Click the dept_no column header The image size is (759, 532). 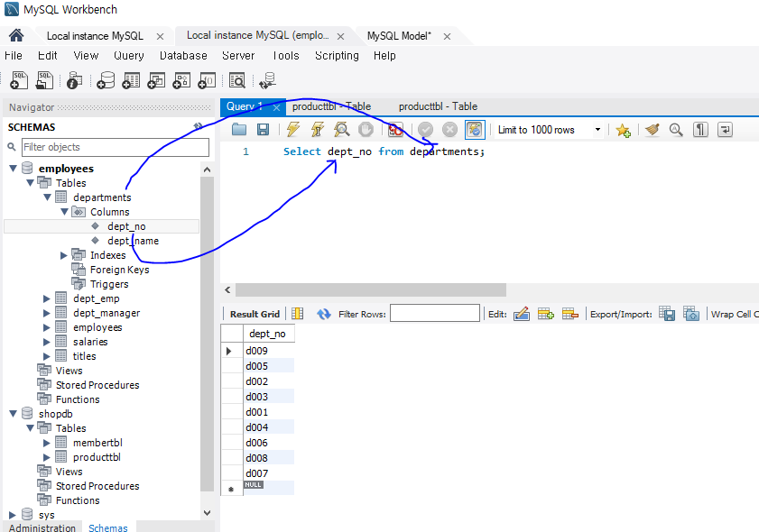click(x=269, y=334)
